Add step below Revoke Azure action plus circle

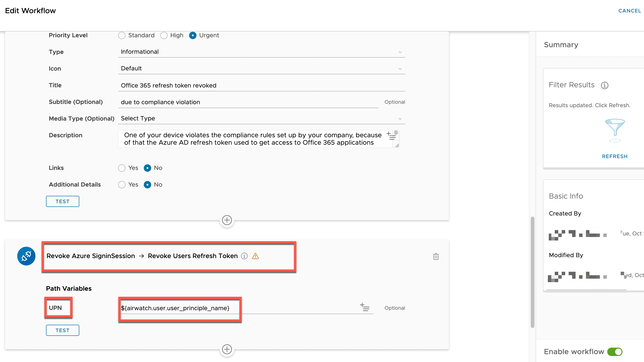pos(227,349)
